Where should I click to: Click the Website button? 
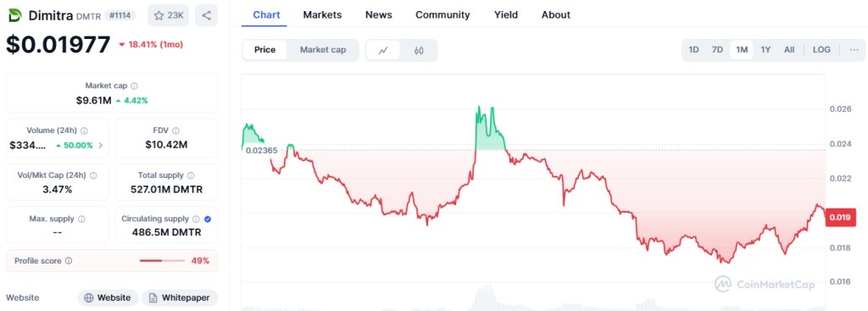tap(108, 297)
